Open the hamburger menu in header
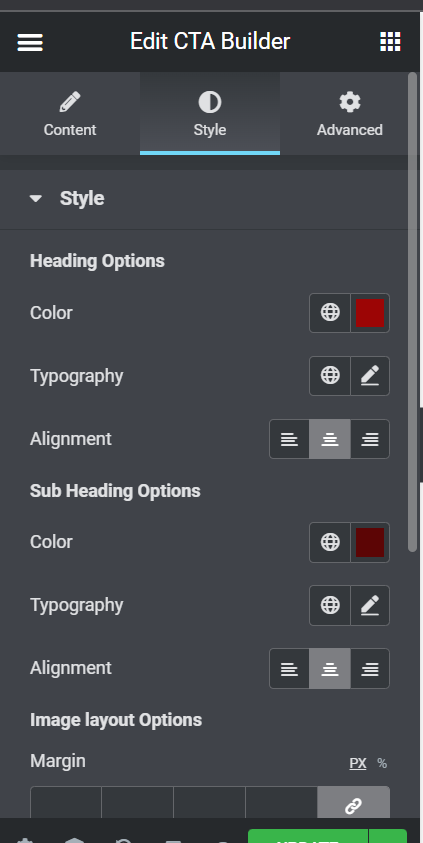This screenshot has width=423, height=843. point(30,42)
